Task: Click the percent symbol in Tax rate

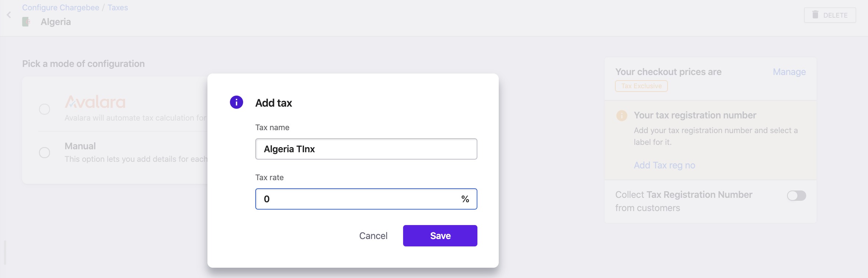Action: [465, 199]
